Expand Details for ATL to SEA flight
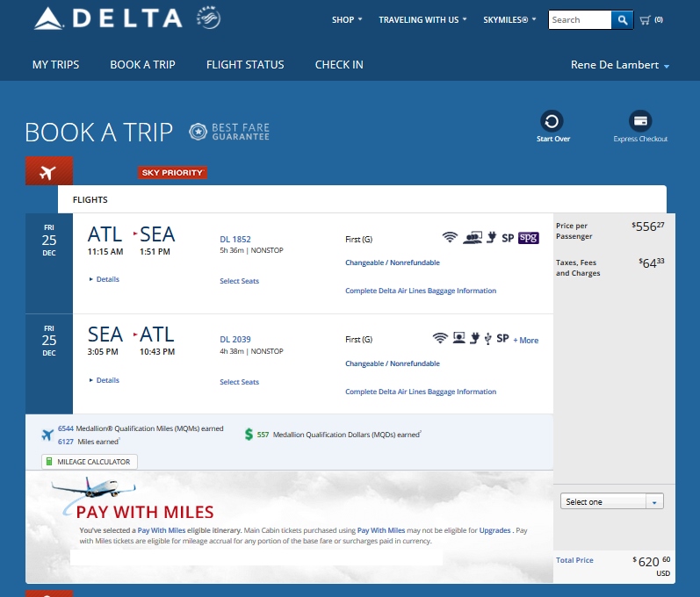The width and height of the screenshot is (700, 597). pos(105,279)
